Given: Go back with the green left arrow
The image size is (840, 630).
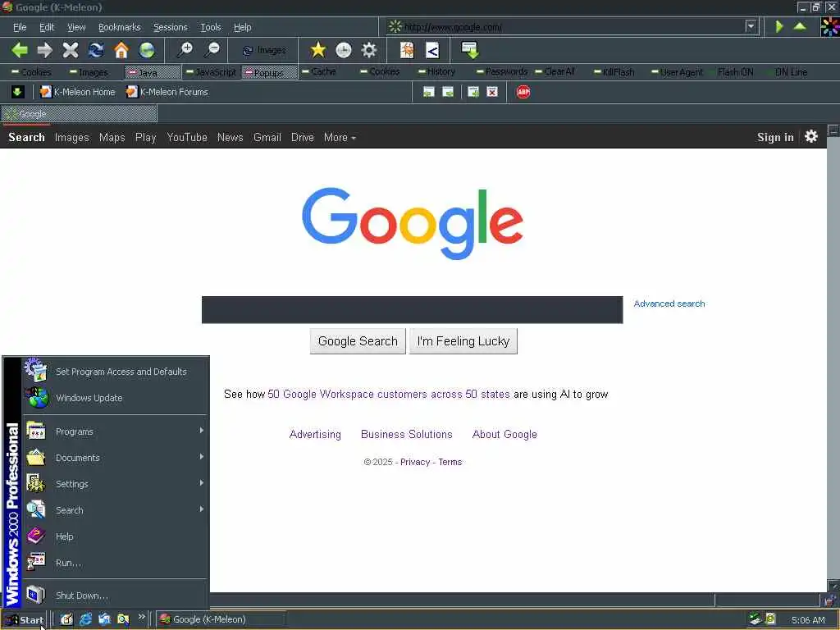Looking at the screenshot, I should (20, 50).
